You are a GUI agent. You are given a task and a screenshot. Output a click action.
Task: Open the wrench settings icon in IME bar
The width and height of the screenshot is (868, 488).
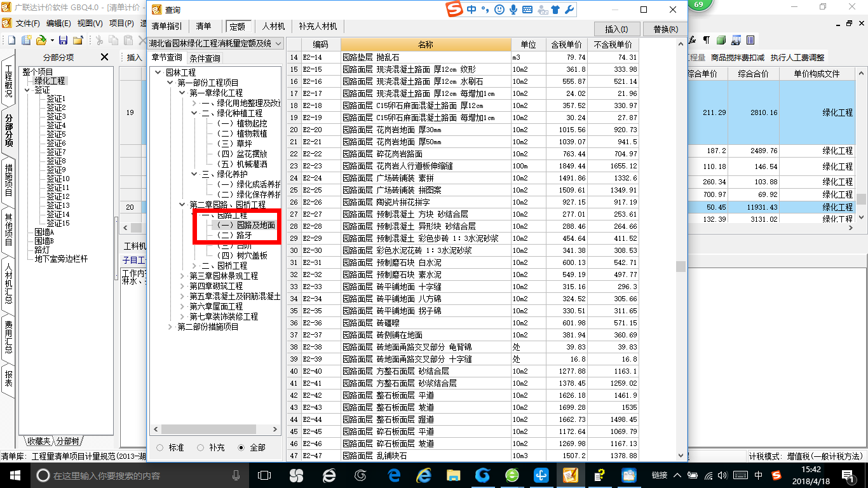[x=569, y=10]
